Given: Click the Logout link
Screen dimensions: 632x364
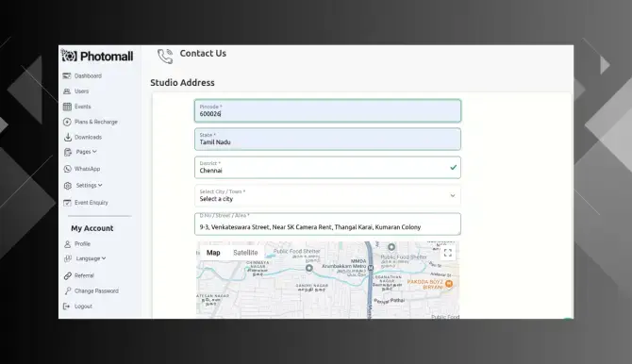Looking at the screenshot, I should click(83, 306).
